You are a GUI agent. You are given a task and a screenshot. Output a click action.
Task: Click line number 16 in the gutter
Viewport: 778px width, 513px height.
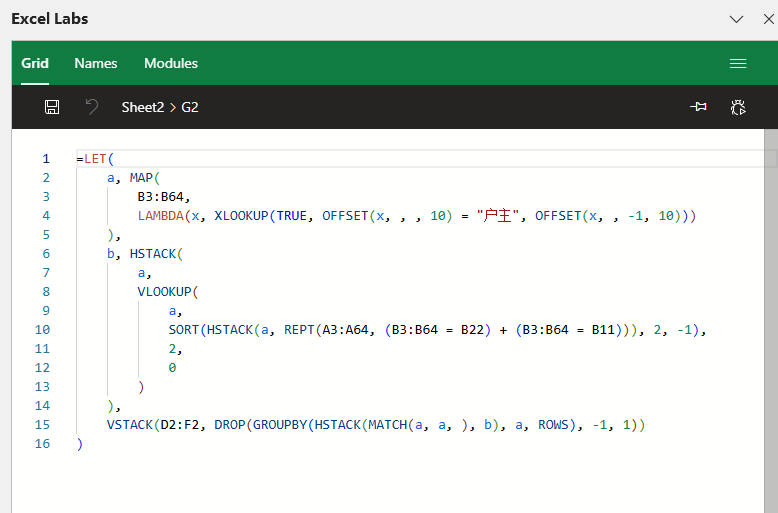click(x=42, y=444)
